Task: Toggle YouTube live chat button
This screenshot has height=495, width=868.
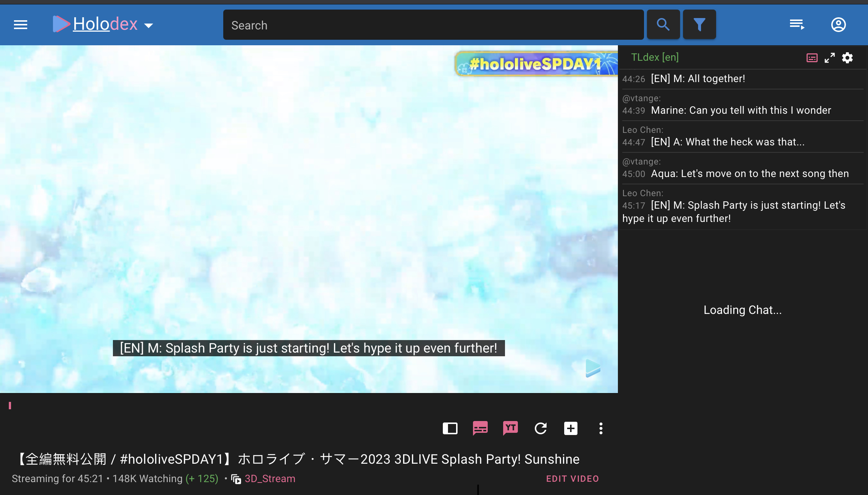Action: click(510, 428)
